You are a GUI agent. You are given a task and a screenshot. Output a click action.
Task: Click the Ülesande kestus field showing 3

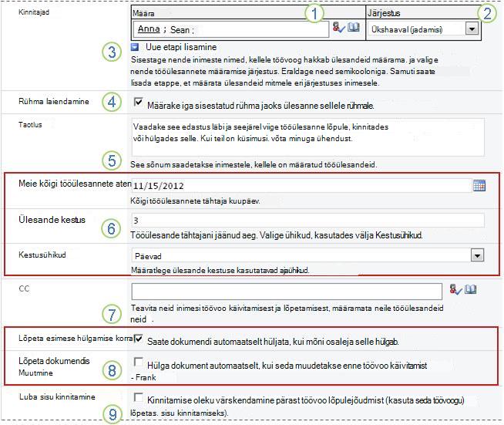[x=307, y=221]
